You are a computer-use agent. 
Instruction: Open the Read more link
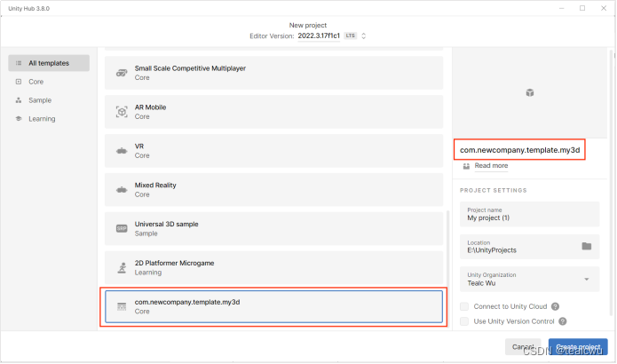click(x=491, y=166)
